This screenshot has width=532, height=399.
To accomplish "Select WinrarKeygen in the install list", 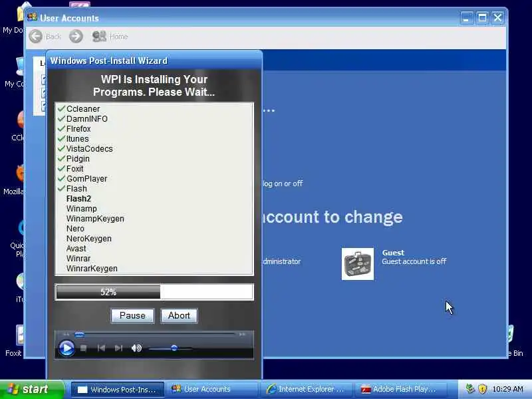I will coord(92,269).
